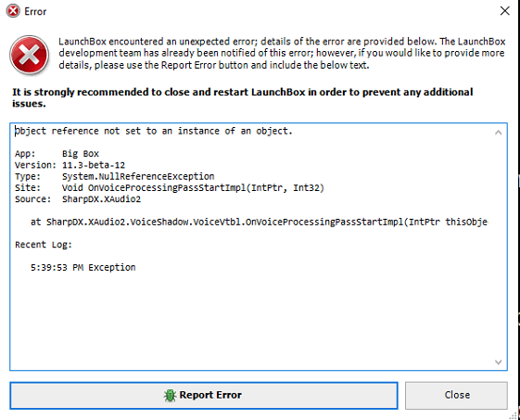Click the 'Recent Log:' text line
Screen dimensions: 520x420
(44, 245)
